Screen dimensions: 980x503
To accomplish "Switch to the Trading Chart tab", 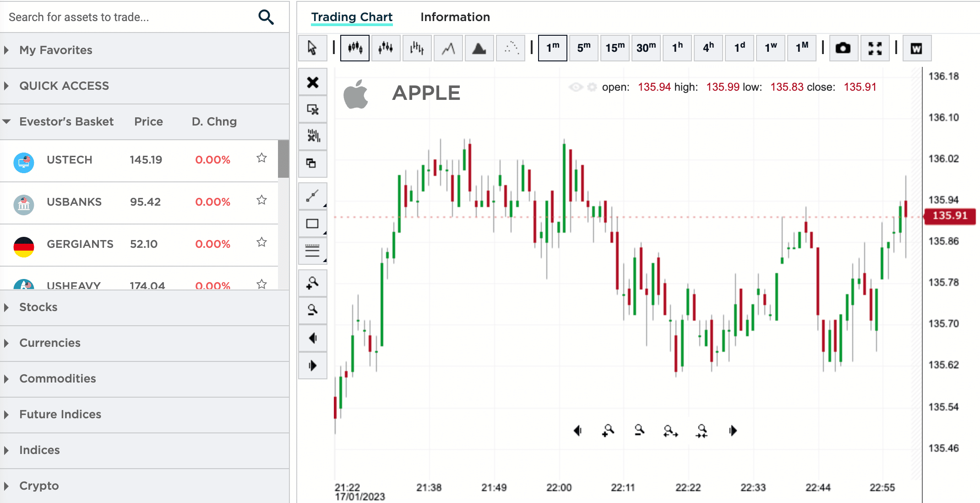I will click(x=352, y=17).
